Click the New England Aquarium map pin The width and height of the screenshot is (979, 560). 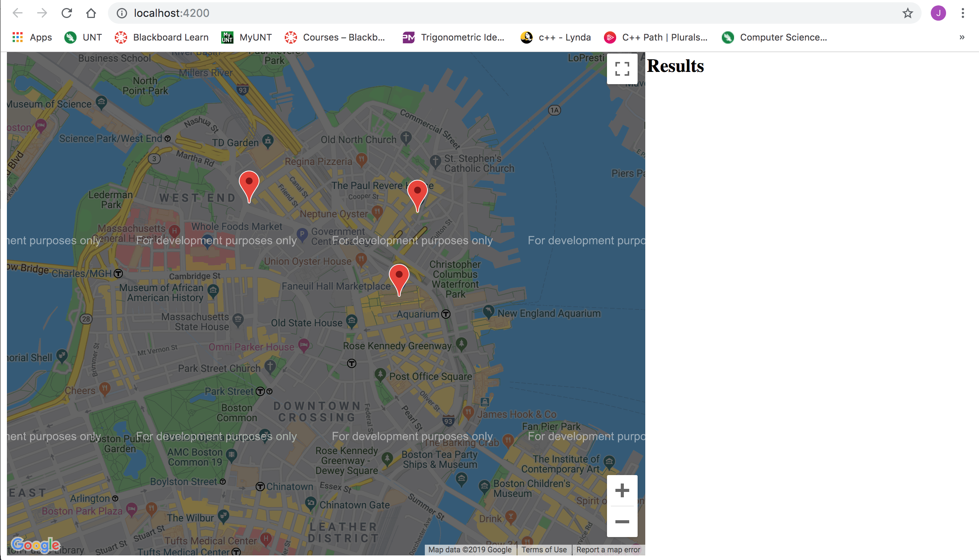point(488,311)
